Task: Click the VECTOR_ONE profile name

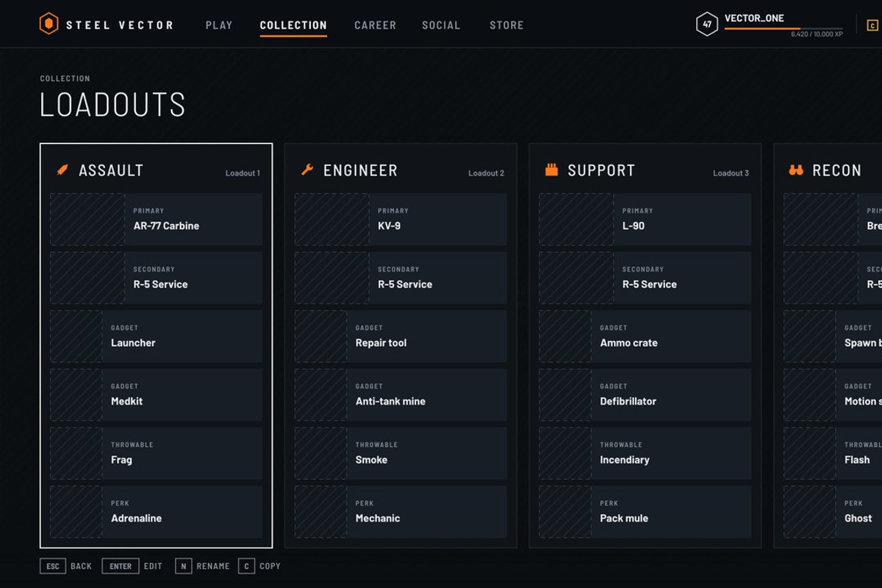Action: [x=754, y=18]
